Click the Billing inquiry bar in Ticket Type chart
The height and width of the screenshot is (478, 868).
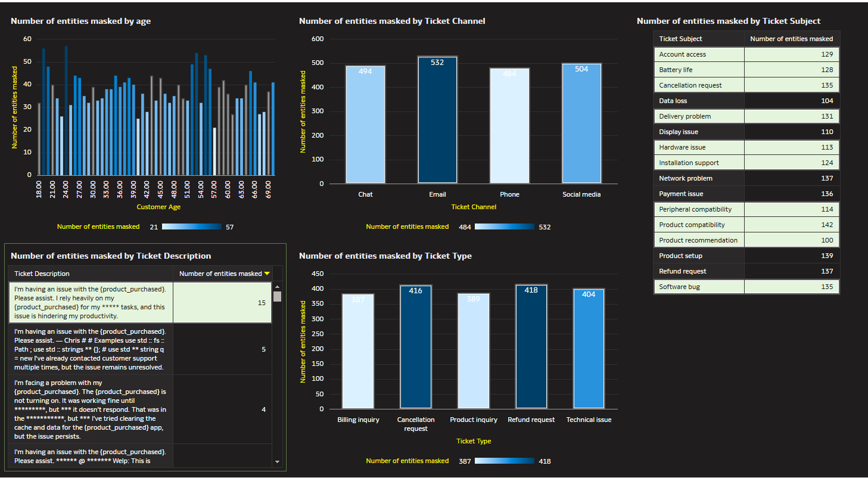pyautogui.click(x=357, y=352)
